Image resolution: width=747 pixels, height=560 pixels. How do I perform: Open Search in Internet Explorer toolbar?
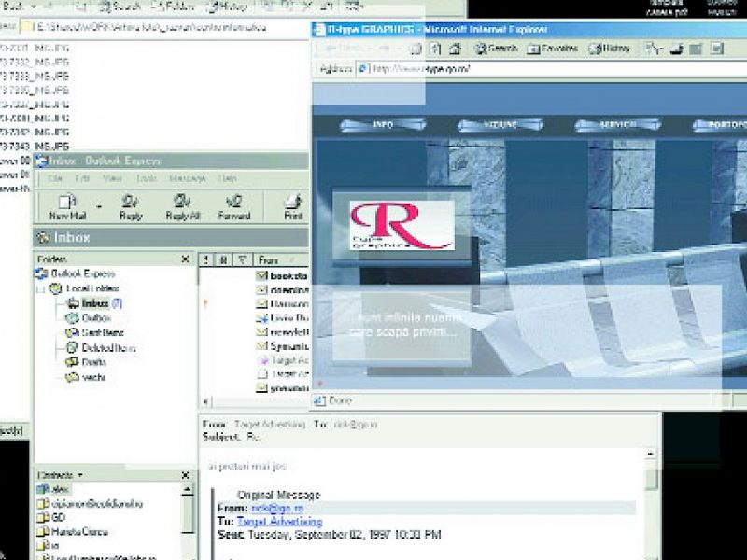point(495,48)
